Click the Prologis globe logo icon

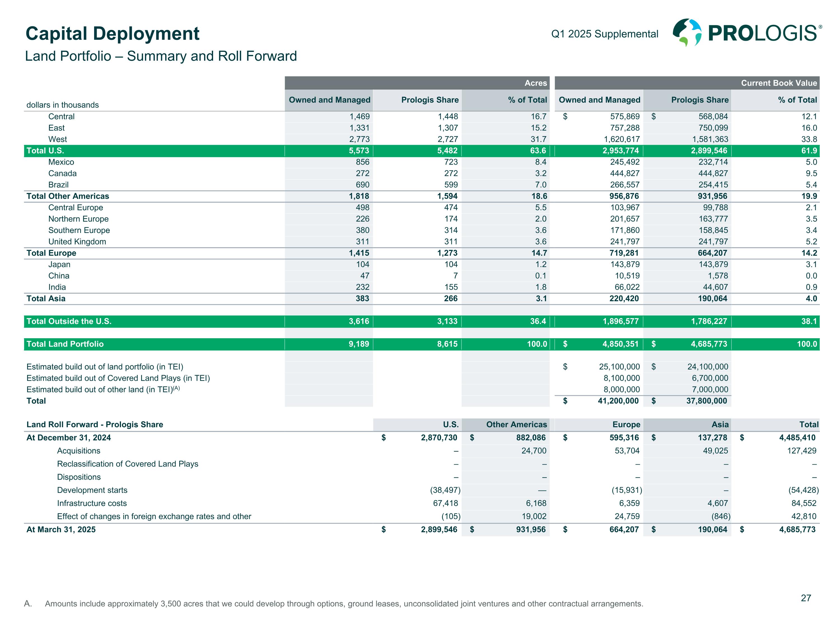tap(687, 33)
